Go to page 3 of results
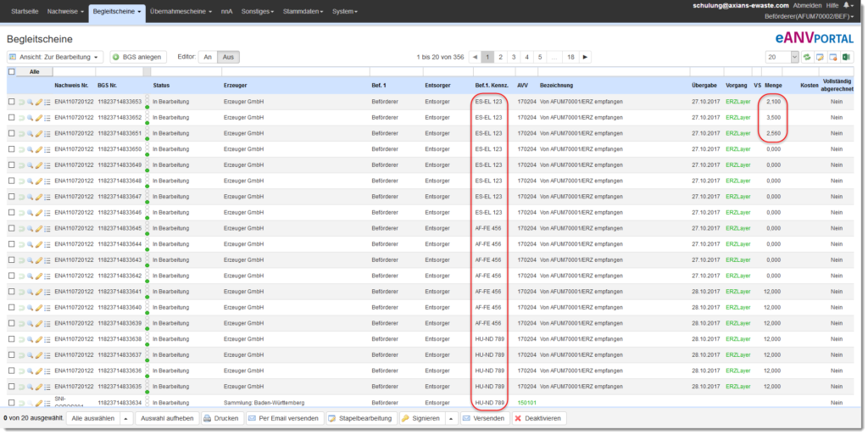 514,57
